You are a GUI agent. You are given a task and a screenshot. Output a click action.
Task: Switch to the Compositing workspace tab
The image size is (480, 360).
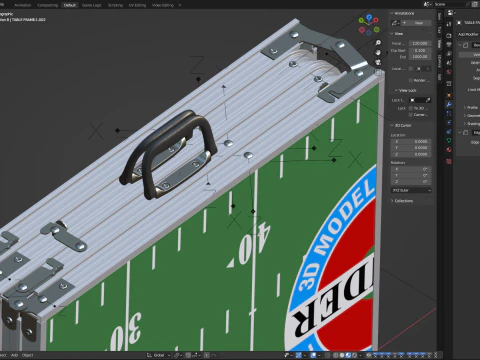[47, 5]
